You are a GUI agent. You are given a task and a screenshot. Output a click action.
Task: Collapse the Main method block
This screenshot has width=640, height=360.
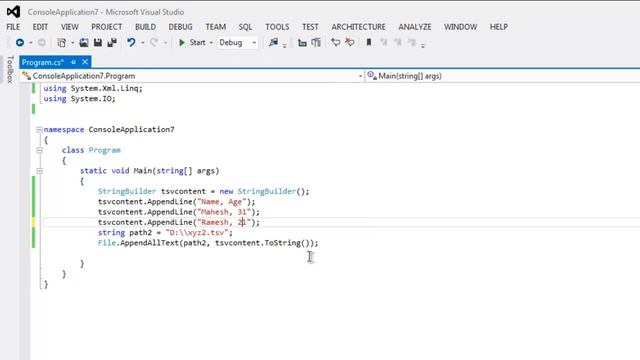click(40, 171)
